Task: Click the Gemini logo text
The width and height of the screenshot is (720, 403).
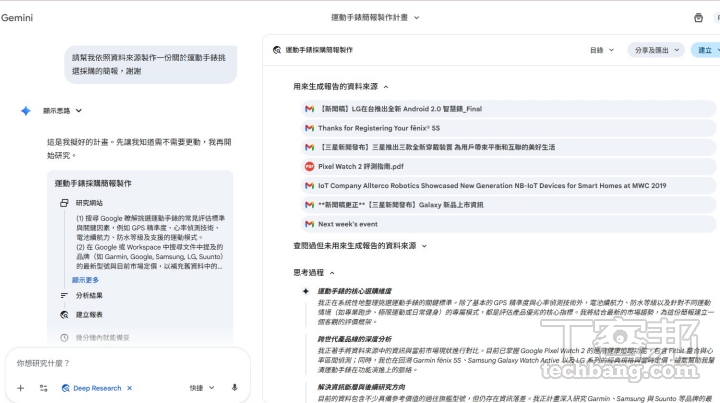Action: coord(17,18)
